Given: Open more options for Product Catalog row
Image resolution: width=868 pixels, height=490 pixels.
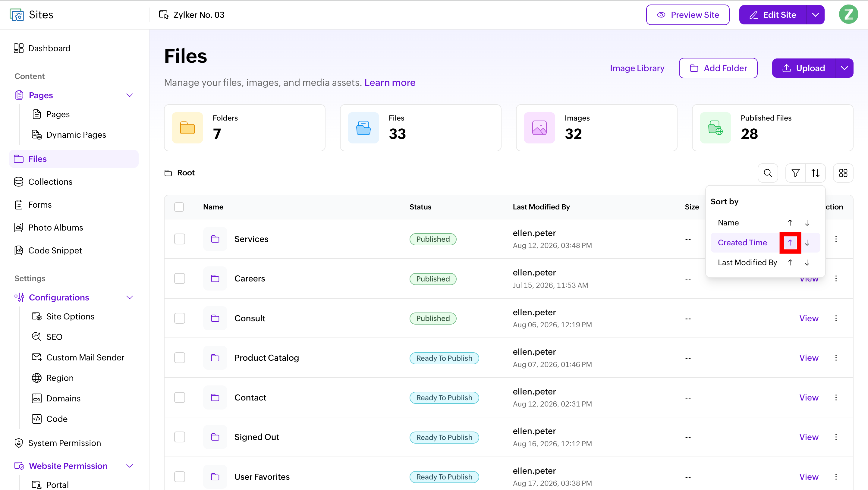Looking at the screenshot, I should 836,358.
